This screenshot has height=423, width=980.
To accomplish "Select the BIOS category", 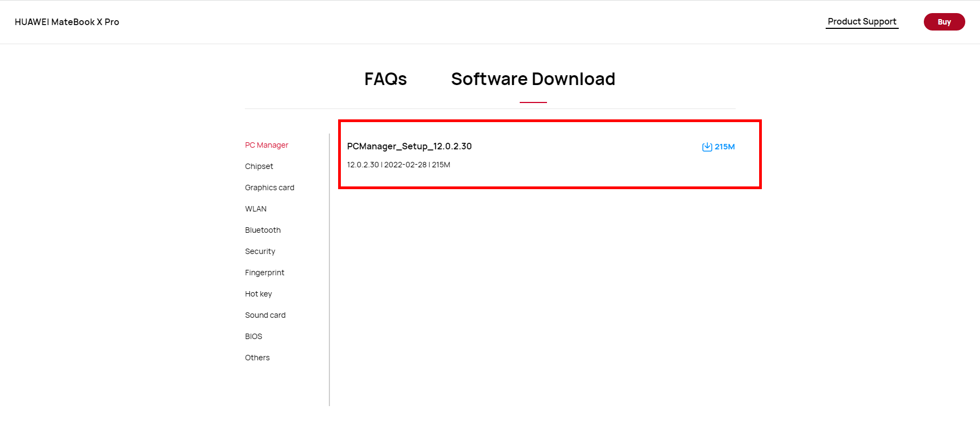I will [254, 336].
